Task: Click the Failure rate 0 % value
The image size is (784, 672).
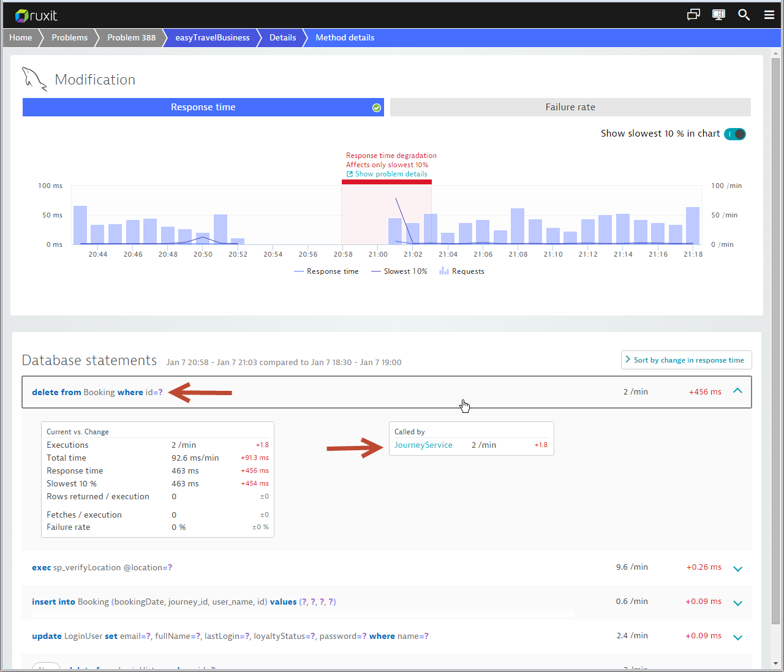Action: point(179,527)
